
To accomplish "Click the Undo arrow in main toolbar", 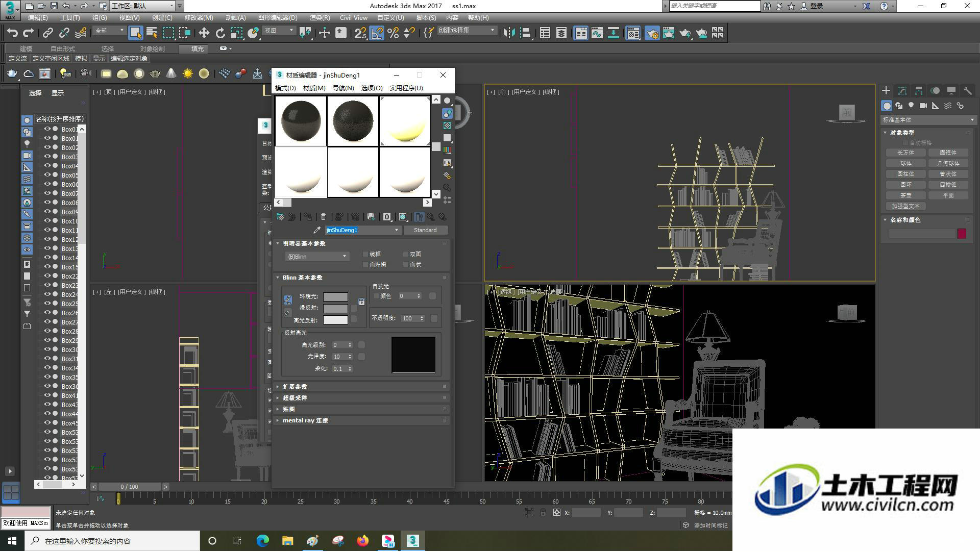I will click(x=12, y=33).
